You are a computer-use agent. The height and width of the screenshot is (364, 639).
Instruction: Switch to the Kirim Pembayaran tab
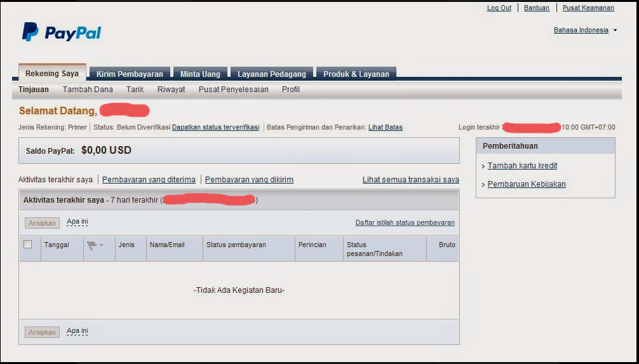click(x=130, y=74)
